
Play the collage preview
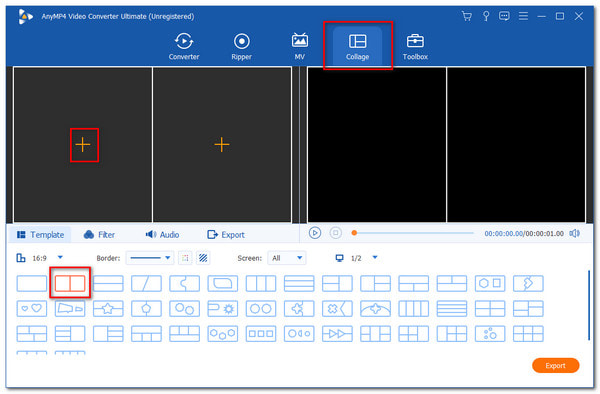click(x=315, y=233)
